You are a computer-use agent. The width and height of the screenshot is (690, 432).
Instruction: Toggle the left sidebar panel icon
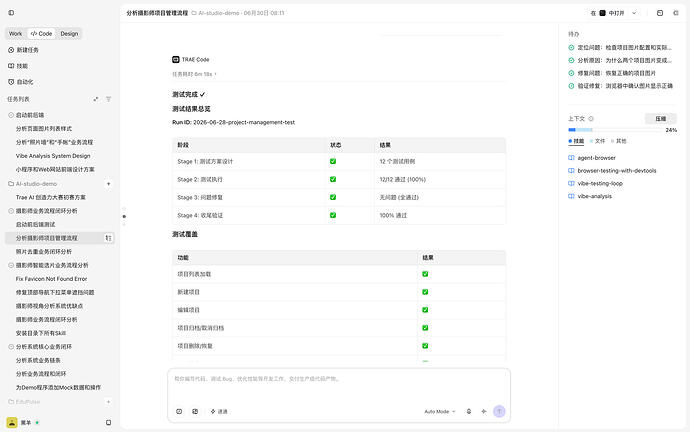[11, 13]
